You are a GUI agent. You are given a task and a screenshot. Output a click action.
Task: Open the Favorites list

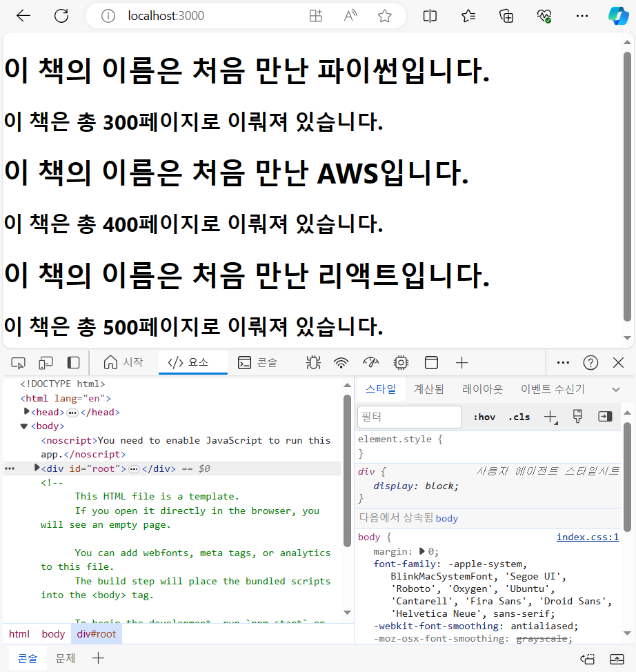(x=468, y=16)
